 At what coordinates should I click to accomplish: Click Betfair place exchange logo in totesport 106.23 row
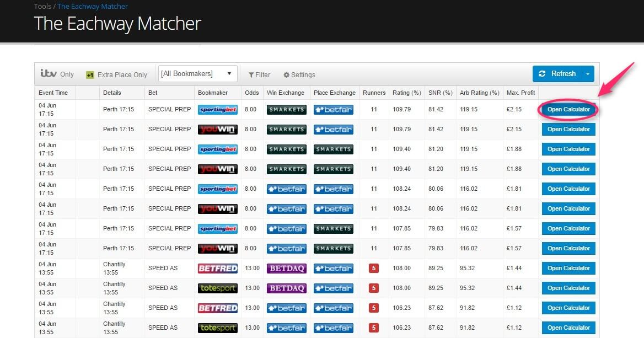(x=334, y=328)
